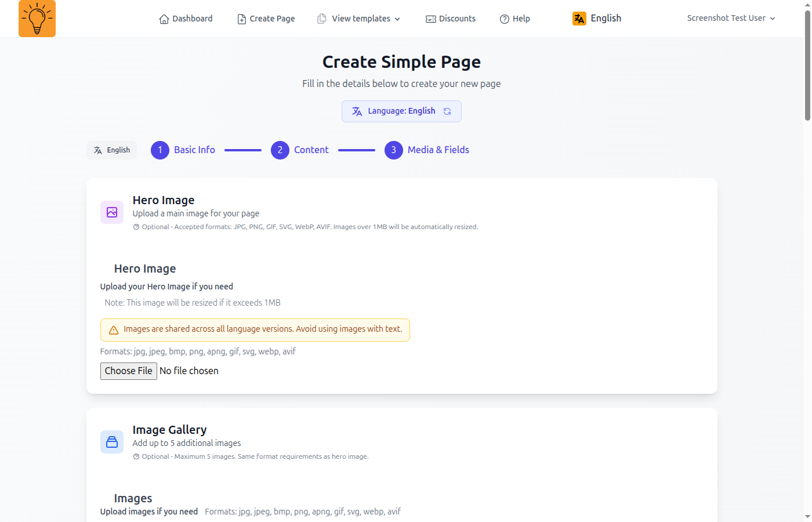Click the Create Page file-plus icon
Image resolution: width=812 pixels, height=522 pixels.
[242, 19]
